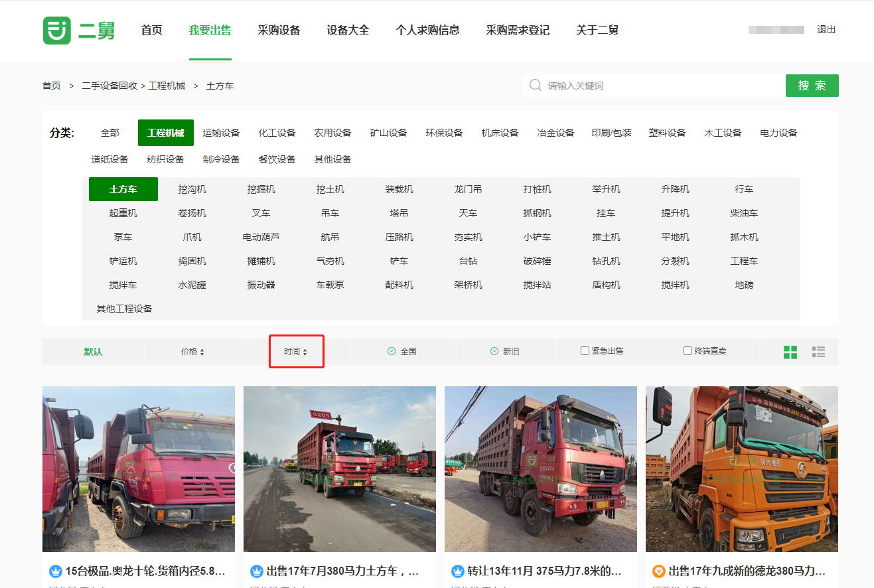Choose 叉车 subcategory
Screen dimensions: 874x588
coord(261,213)
